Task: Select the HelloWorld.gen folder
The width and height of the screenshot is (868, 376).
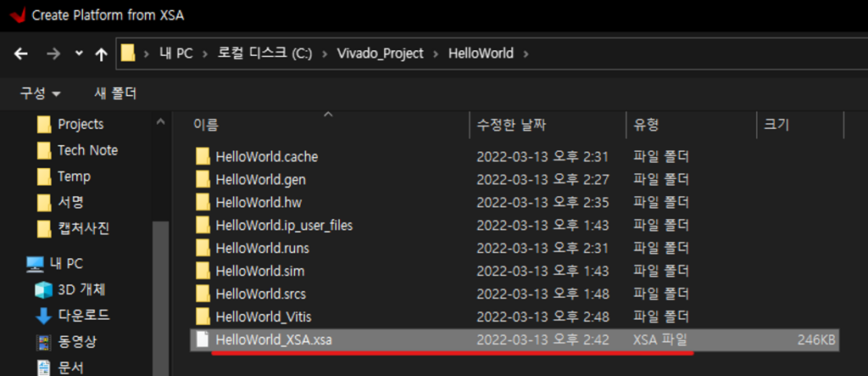Action: tap(261, 180)
